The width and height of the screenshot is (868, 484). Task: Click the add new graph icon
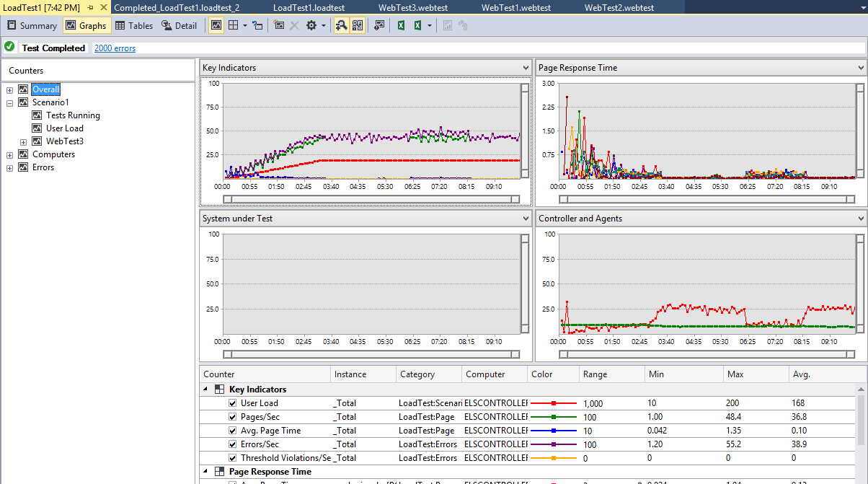279,26
